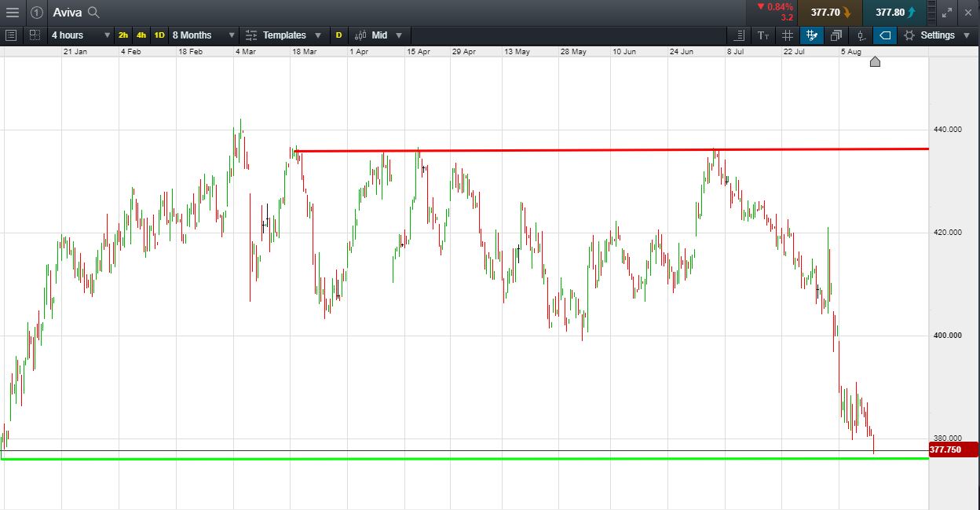Search for another instrument with magnifier icon
The width and height of the screenshot is (980, 510).
click(x=93, y=12)
